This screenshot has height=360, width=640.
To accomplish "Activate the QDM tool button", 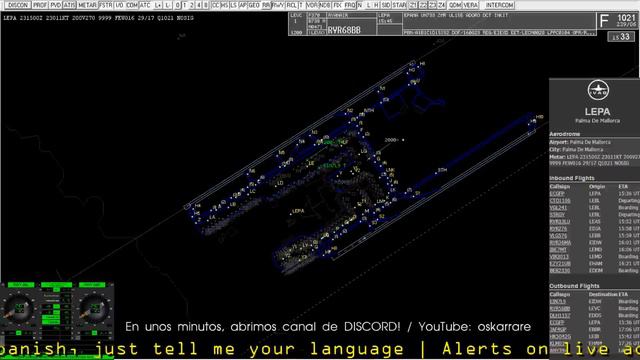I will [455, 5].
